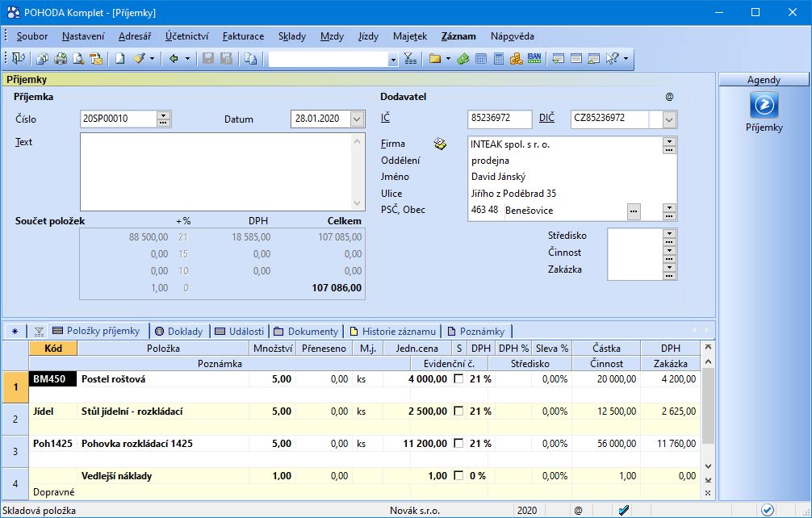Click the Firma address book icon
This screenshot has height=518, width=812.
tap(440, 144)
